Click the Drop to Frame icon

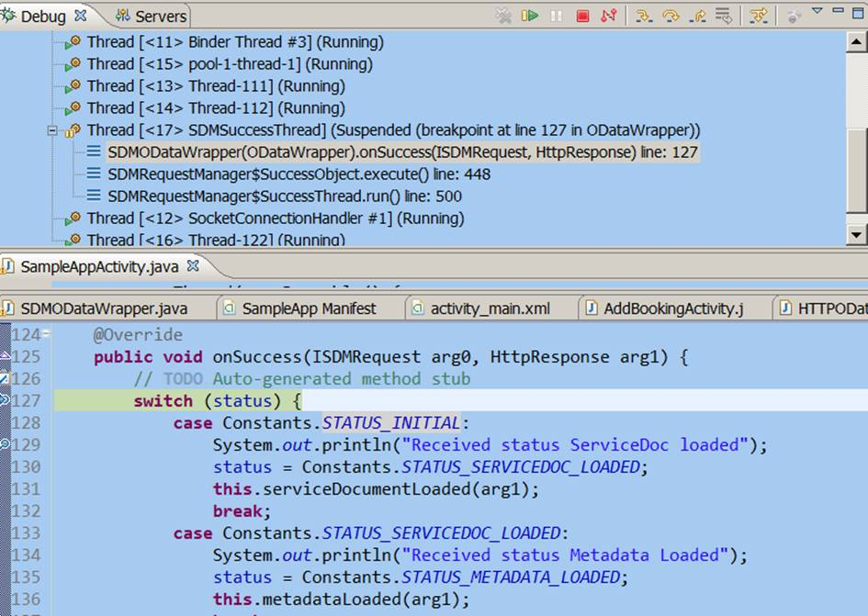point(723,16)
